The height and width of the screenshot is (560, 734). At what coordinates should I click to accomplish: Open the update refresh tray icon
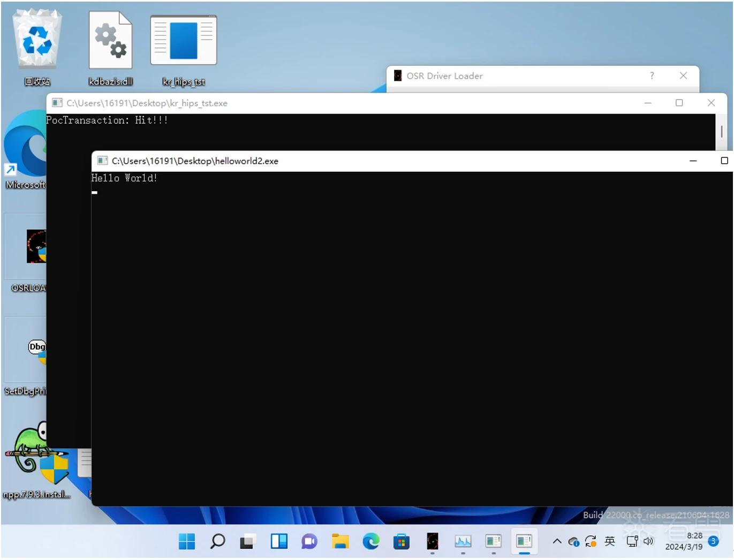591,542
